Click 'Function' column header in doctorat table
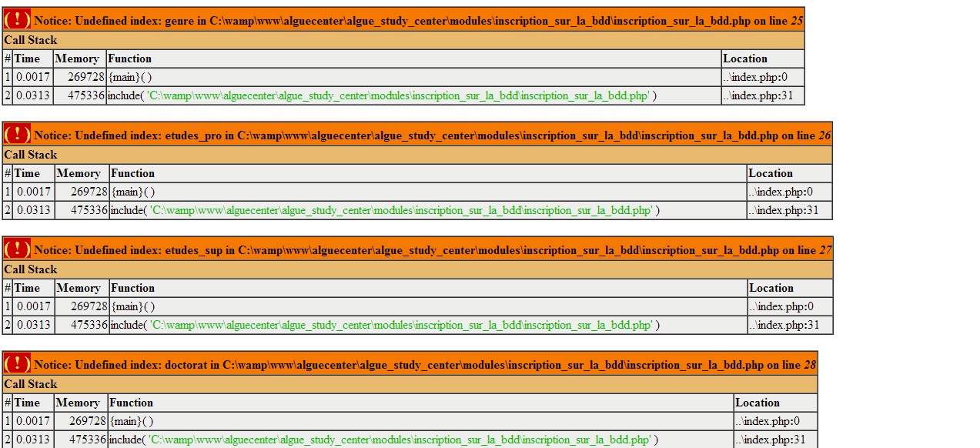The width and height of the screenshot is (980, 448). (x=131, y=403)
